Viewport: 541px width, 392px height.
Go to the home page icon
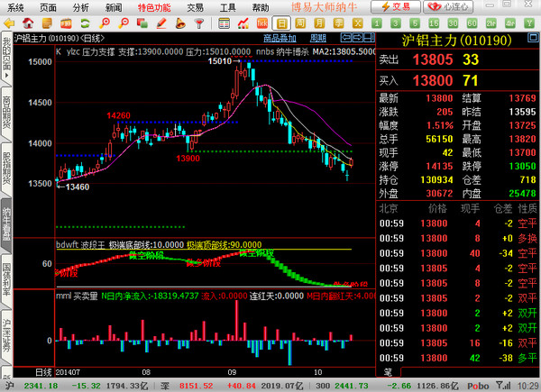point(28,23)
